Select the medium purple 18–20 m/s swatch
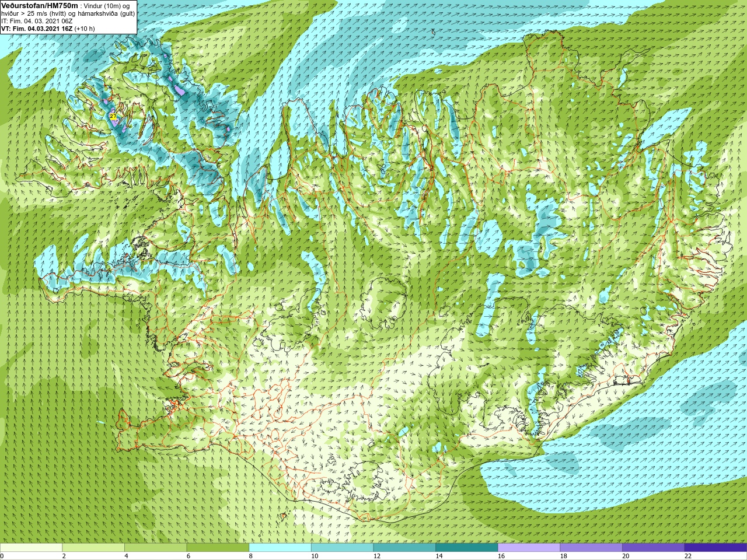Screen dimensions: 747x560 pyautogui.click(x=591, y=547)
